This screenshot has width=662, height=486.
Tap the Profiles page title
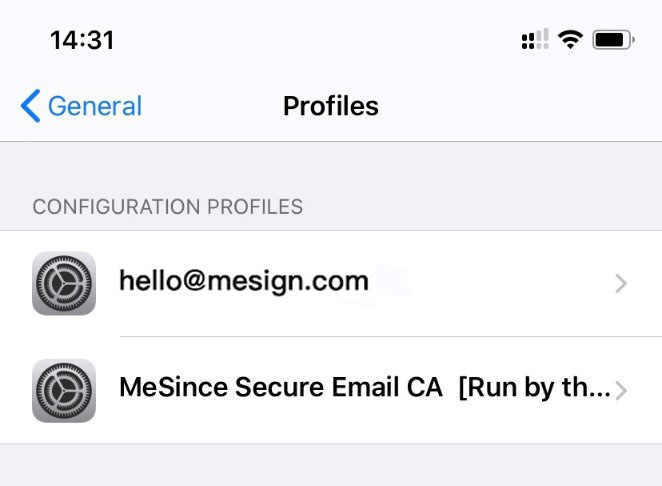[x=331, y=106]
